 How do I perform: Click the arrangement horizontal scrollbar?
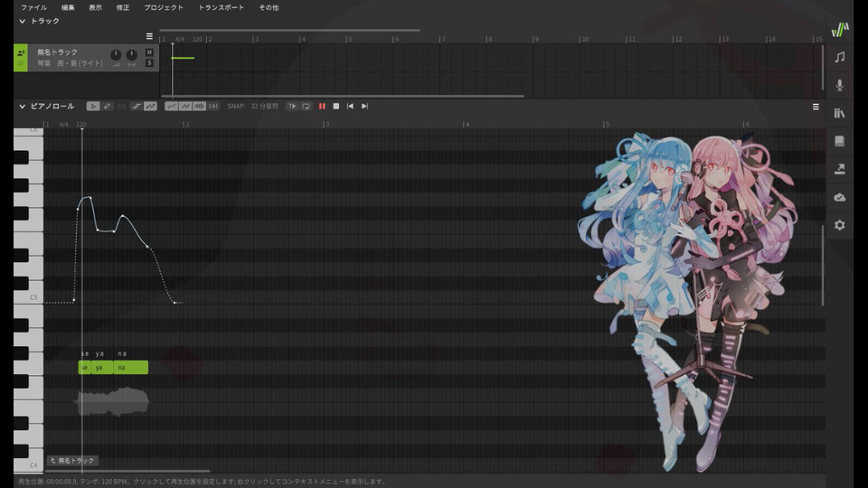(x=343, y=97)
